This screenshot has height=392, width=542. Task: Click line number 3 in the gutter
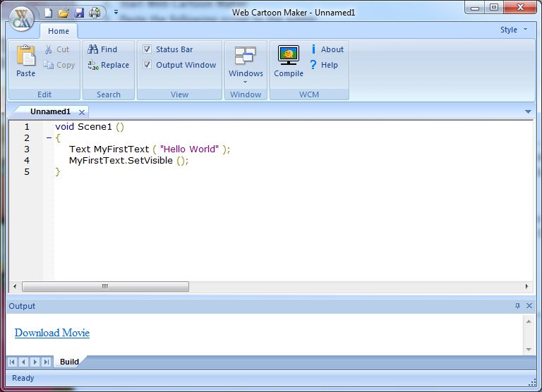(27, 149)
